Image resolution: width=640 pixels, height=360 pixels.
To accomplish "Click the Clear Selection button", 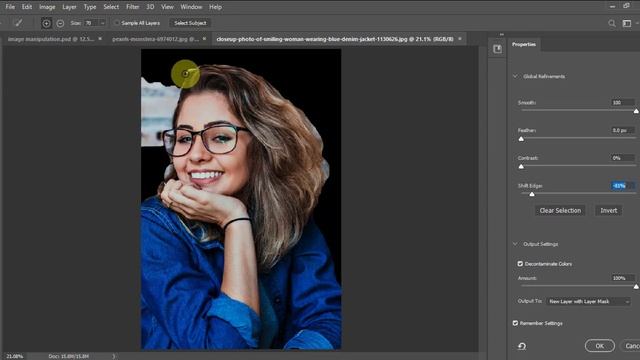I will [x=560, y=211].
